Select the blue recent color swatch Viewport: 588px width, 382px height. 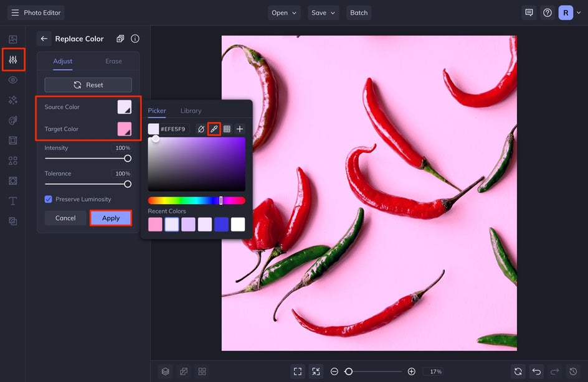[221, 225]
